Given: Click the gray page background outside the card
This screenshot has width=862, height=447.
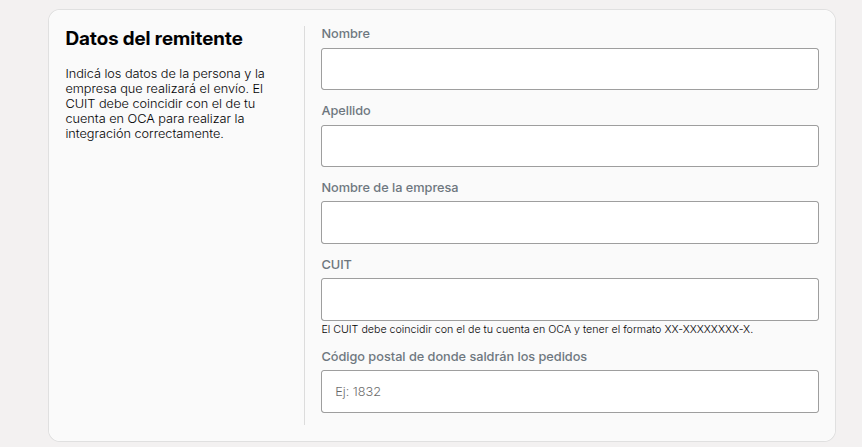Looking at the screenshot, I should click(x=23, y=220).
